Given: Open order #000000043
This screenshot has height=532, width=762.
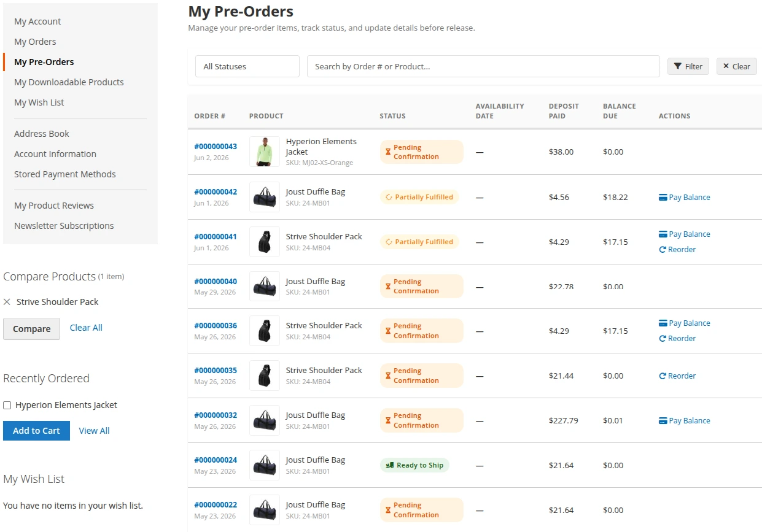Looking at the screenshot, I should 216,147.
